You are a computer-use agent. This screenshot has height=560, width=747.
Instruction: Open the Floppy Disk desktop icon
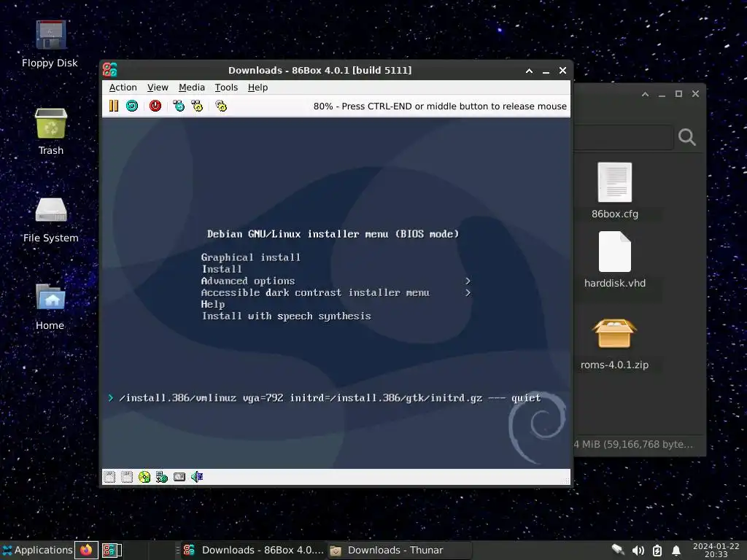click(50, 44)
